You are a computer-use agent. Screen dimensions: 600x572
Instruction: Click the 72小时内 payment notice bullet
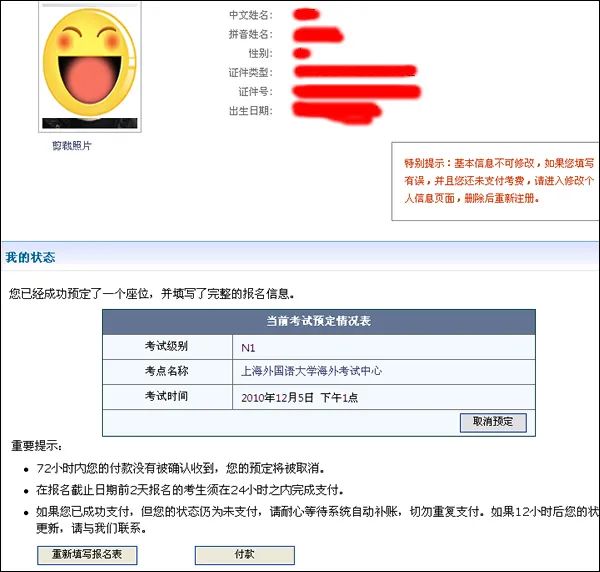(181, 468)
